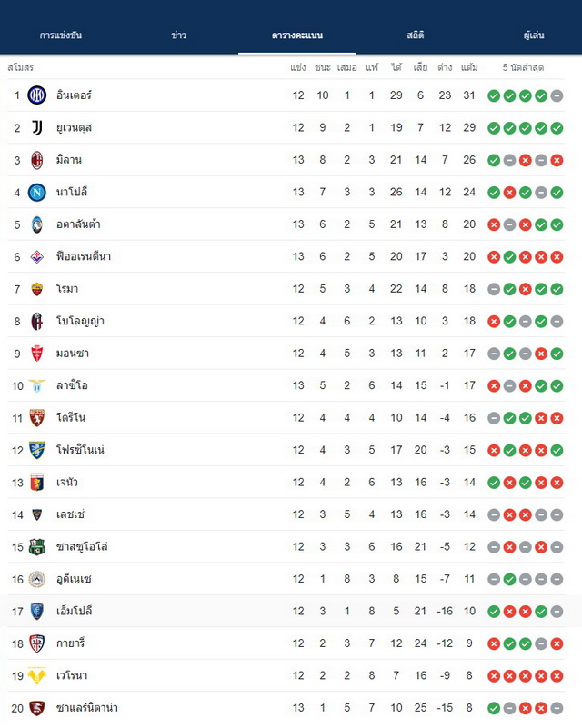Click the Cagliari club crest
Viewport: 582px width, 728px height.
(x=37, y=643)
